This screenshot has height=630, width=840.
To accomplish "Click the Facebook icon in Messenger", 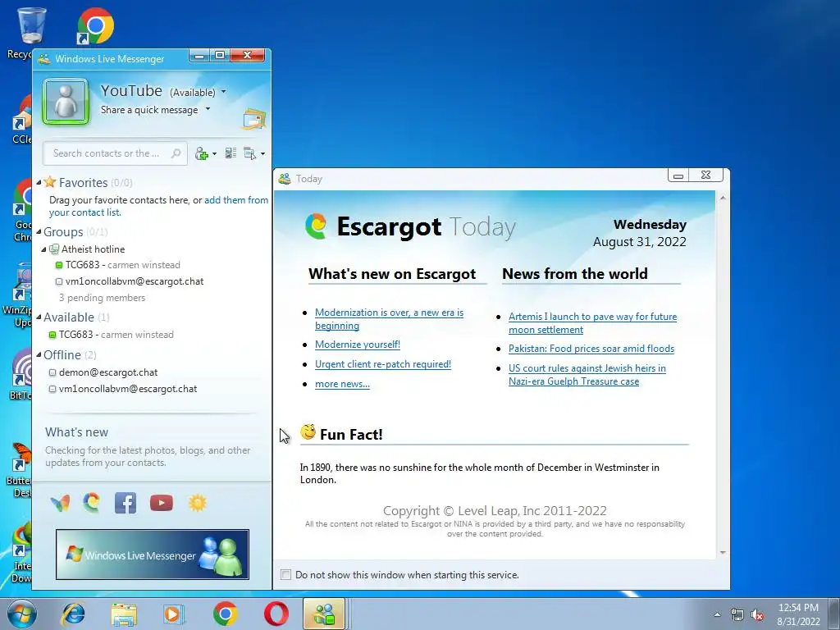I will click(126, 503).
